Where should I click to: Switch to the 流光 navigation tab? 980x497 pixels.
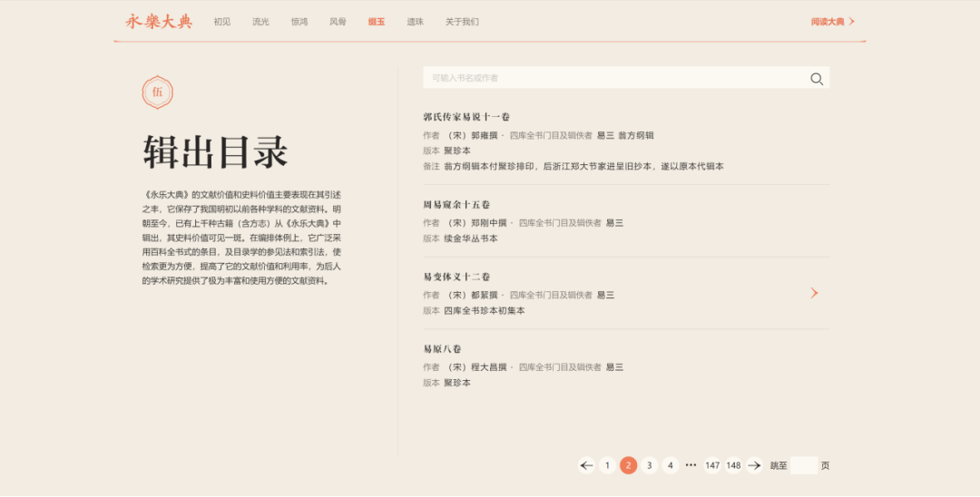[x=260, y=22]
